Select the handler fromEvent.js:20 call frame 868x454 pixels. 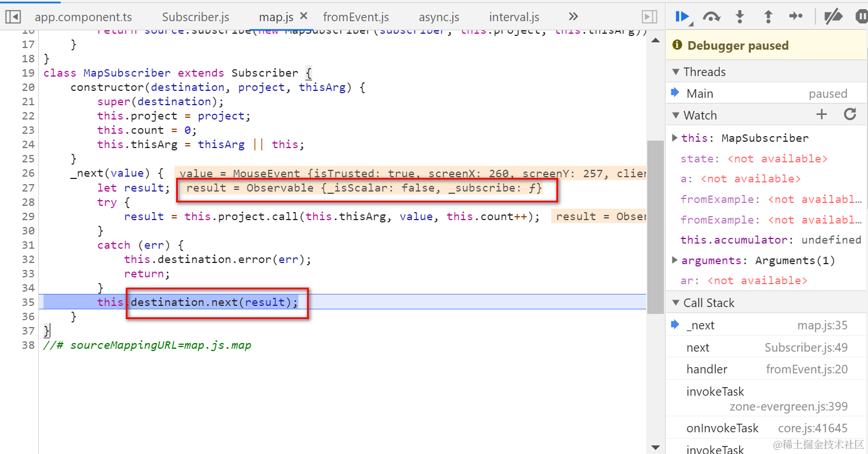(x=766, y=369)
